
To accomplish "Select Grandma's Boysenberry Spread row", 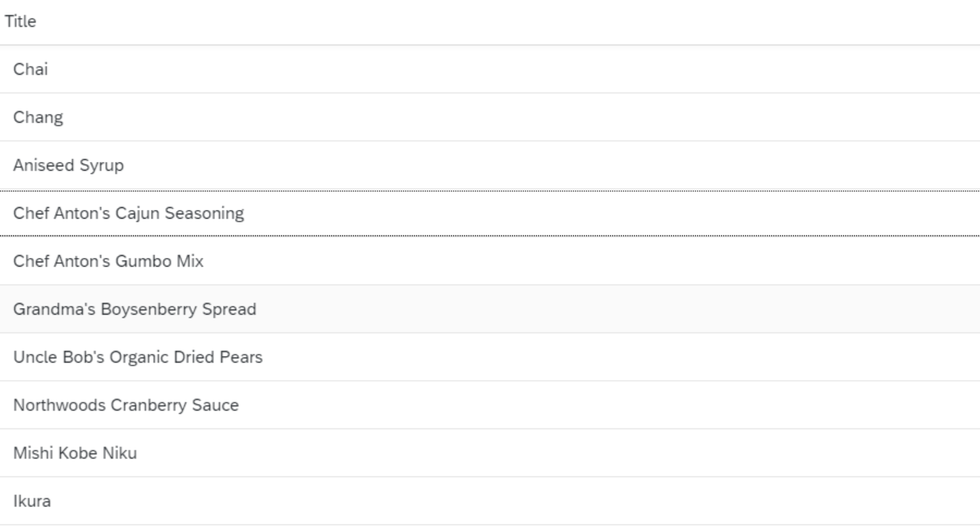I will tap(490, 309).
